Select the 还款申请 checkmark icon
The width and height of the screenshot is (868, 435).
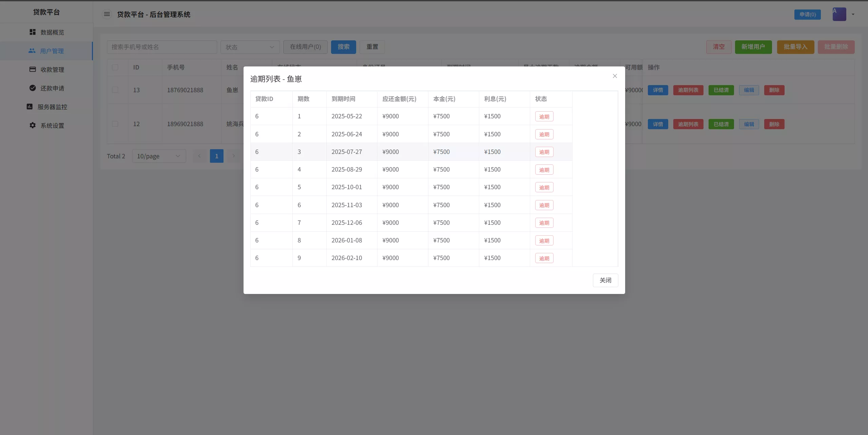(x=32, y=88)
